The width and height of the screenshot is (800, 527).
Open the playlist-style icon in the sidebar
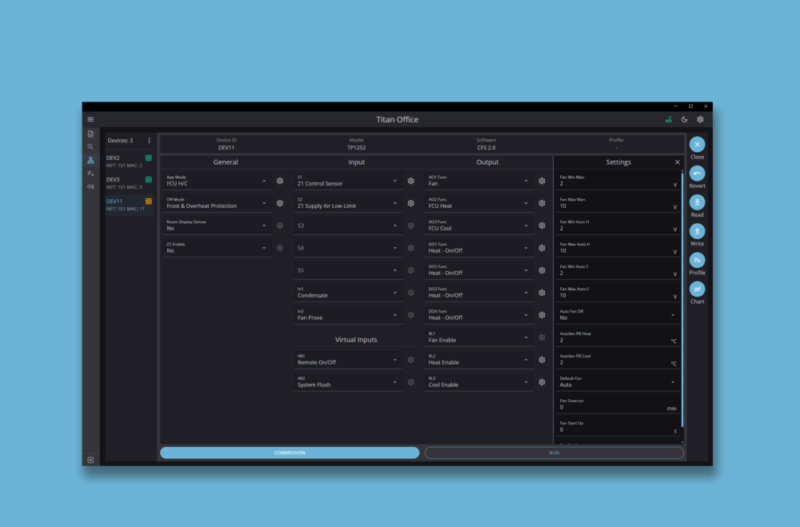tap(91, 173)
